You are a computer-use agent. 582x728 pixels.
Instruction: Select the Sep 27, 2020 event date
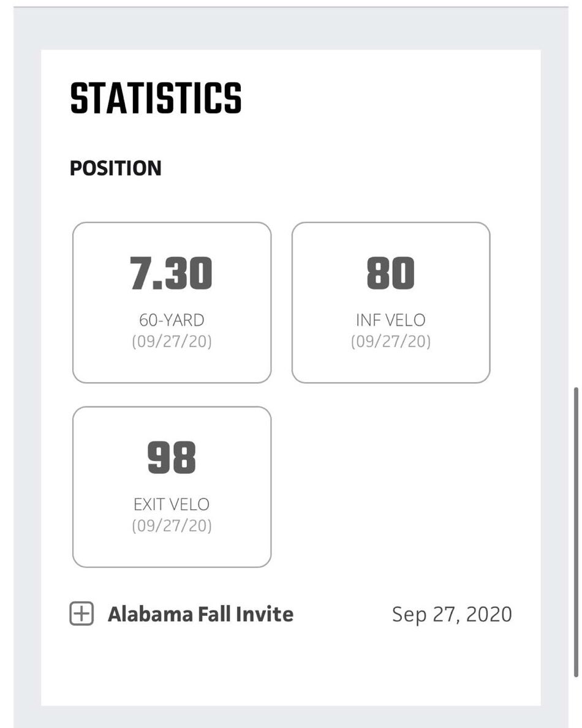452,614
